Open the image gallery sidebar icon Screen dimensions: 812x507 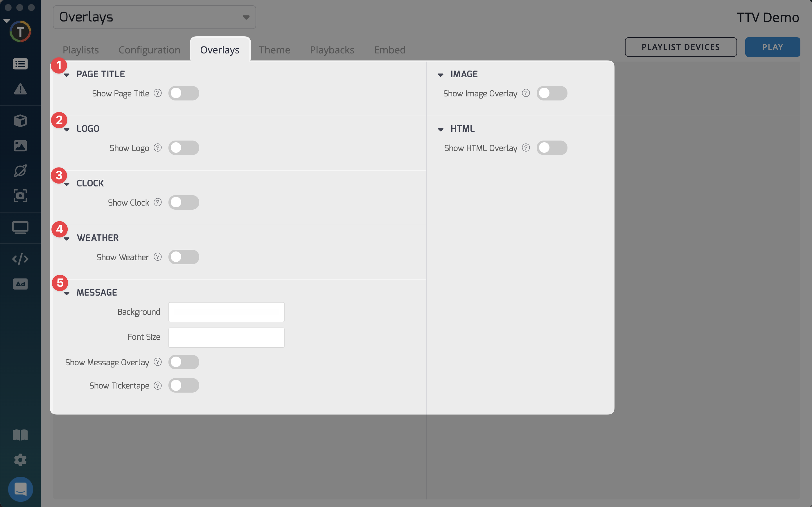point(20,145)
